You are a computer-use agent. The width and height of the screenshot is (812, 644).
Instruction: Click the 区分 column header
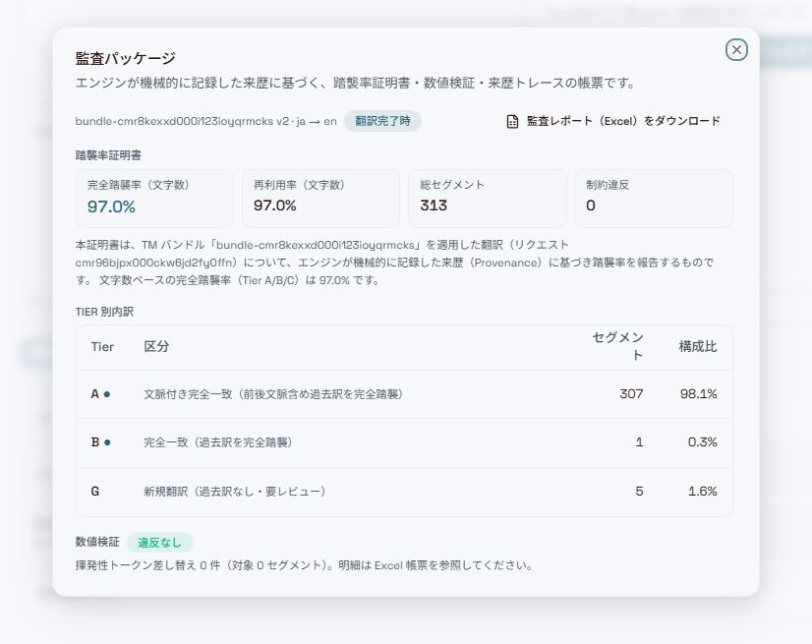[156, 347]
